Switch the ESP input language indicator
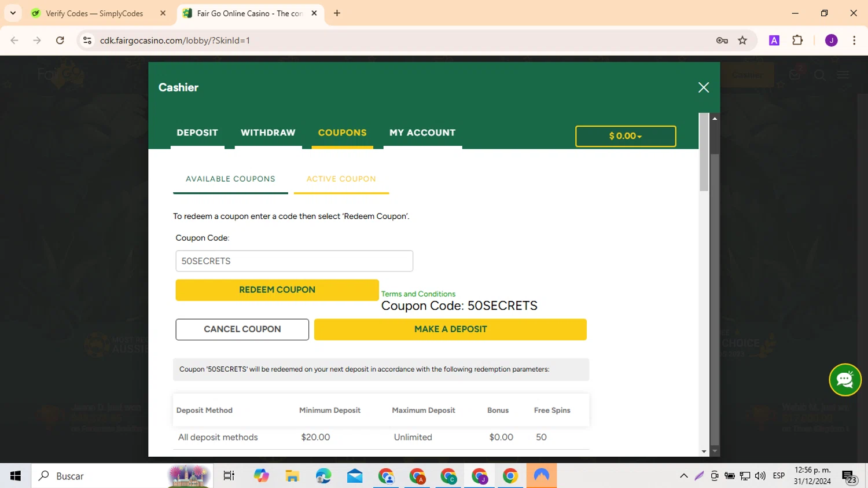The width and height of the screenshot is (868, 488). [x=779, y=476]
